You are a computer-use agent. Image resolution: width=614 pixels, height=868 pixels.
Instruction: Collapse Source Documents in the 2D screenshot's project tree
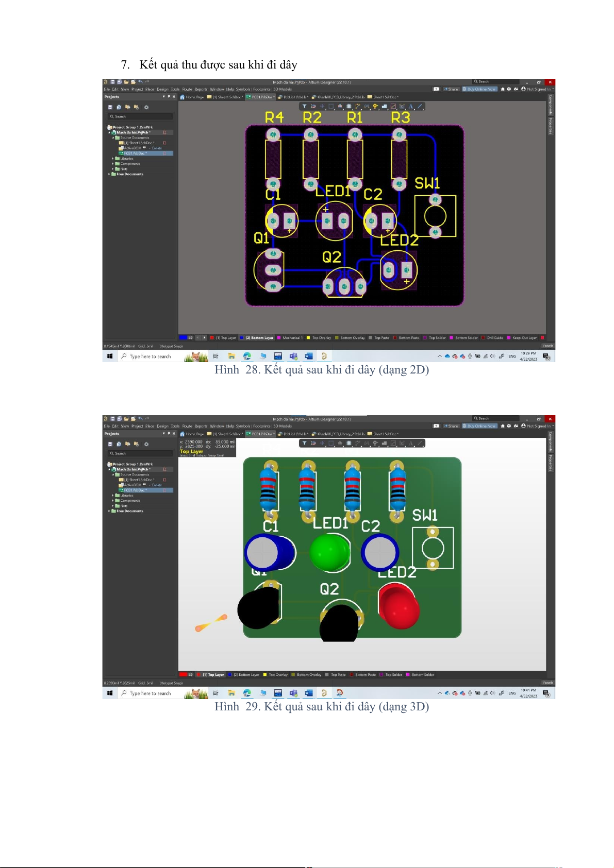click(113, 138)
